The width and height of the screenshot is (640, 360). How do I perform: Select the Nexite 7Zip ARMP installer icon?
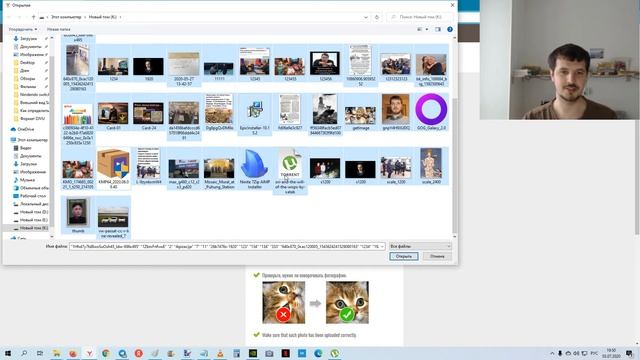(254, 169)
